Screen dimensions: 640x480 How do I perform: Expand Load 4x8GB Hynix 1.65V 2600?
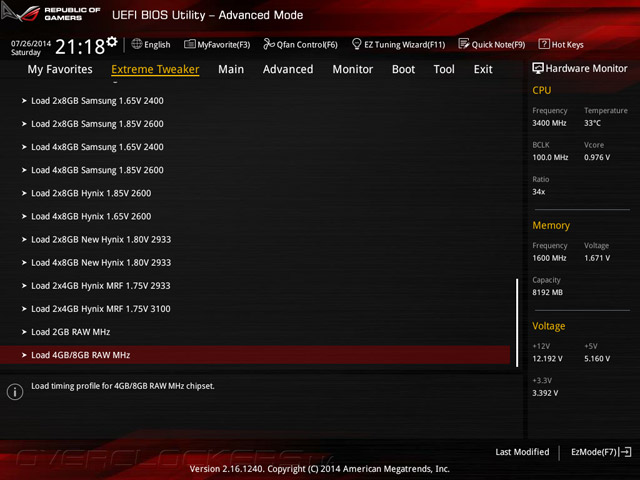pos(255,216)
